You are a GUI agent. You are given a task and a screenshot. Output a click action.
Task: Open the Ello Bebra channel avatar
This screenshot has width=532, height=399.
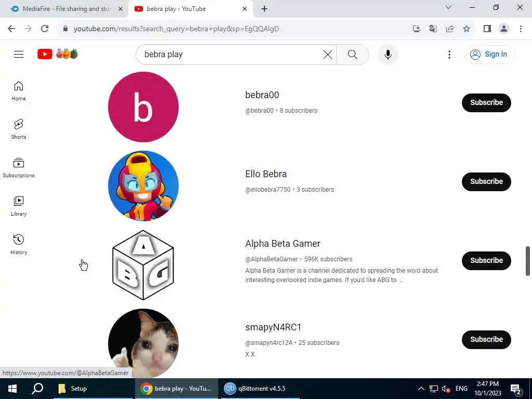[143, 186]
